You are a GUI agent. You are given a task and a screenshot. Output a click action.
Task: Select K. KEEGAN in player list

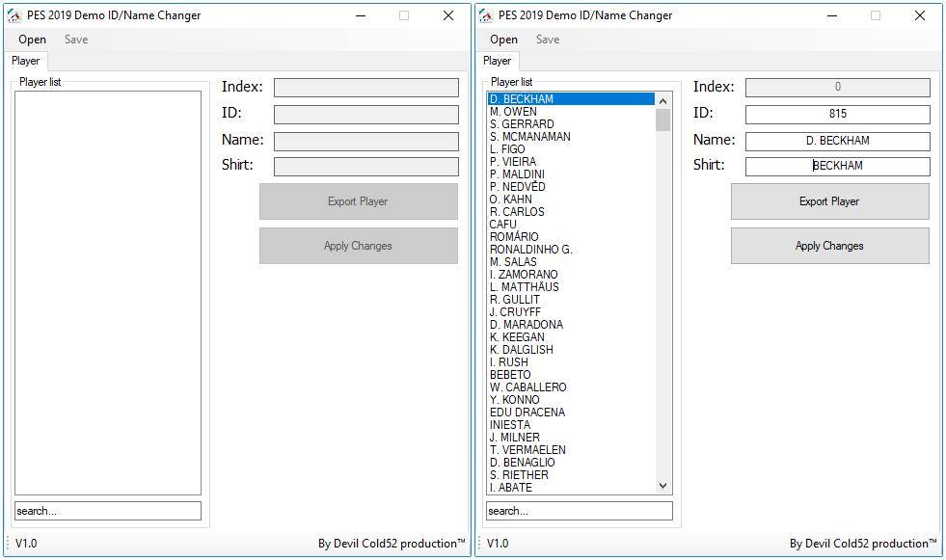571,337
